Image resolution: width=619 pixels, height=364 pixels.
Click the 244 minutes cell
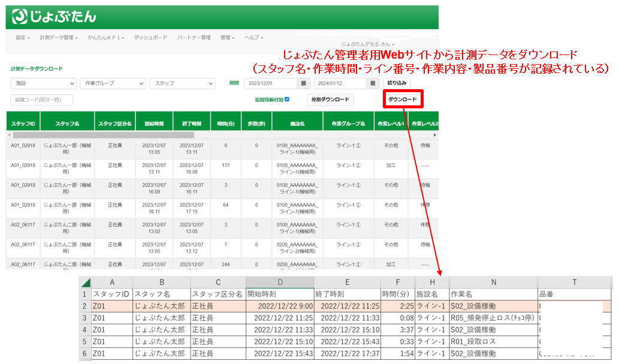click(226, 264)
